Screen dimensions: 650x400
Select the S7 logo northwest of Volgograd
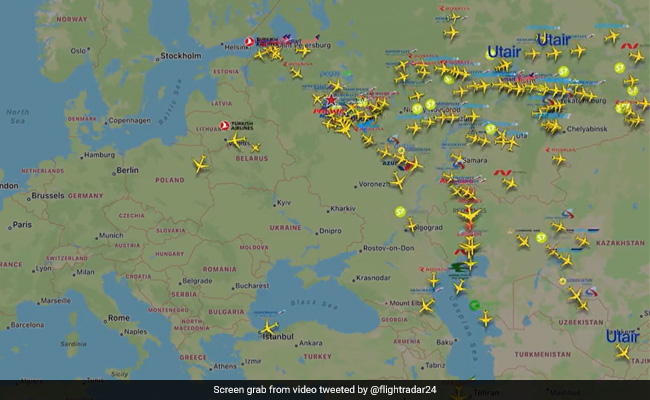click(400, 212)
